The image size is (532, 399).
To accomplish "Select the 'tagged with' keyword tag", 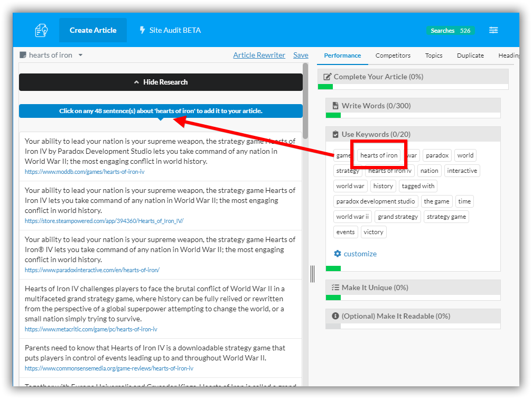I will 418,186.
